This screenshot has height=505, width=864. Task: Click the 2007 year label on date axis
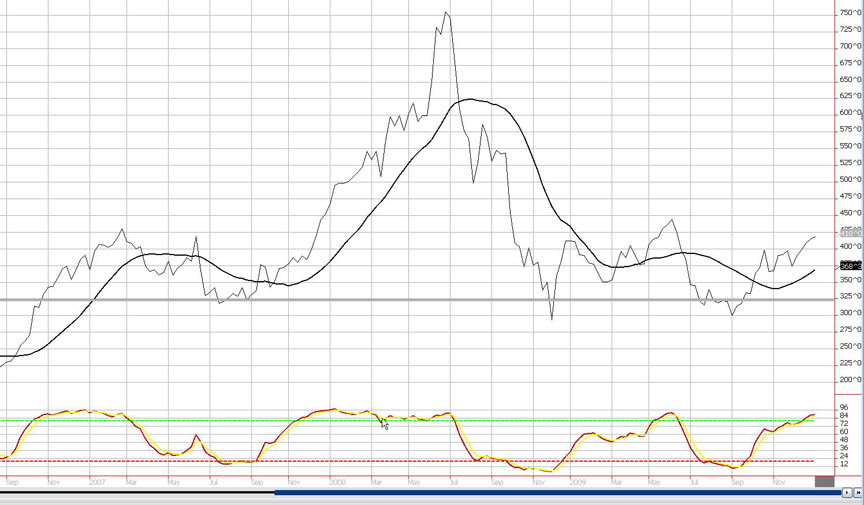coord(97,482)
